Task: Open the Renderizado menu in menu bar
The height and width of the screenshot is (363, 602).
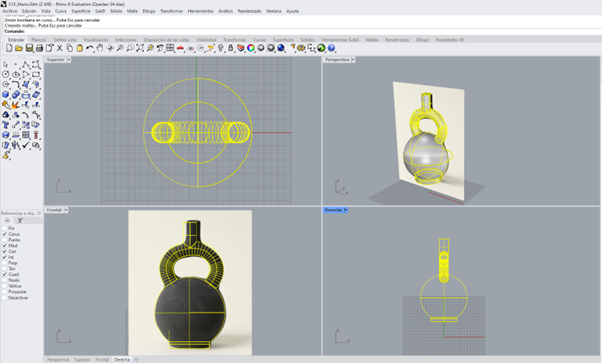Action: coord(250,11)
